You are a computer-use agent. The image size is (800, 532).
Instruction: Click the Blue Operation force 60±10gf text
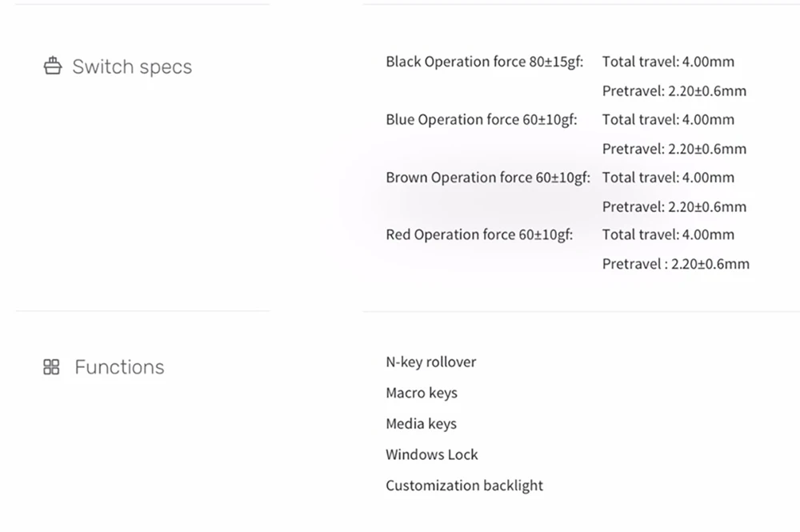click(481, 119)
